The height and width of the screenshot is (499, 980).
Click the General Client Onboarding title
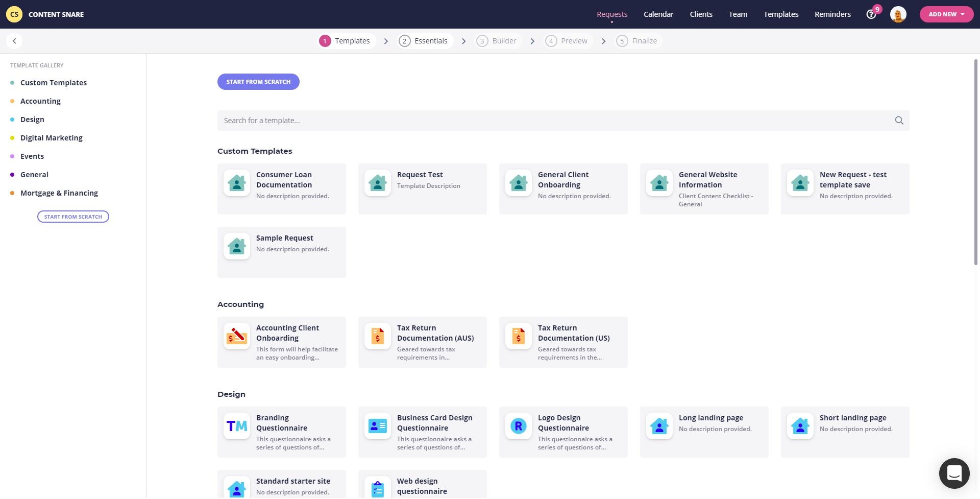point(563,180)
